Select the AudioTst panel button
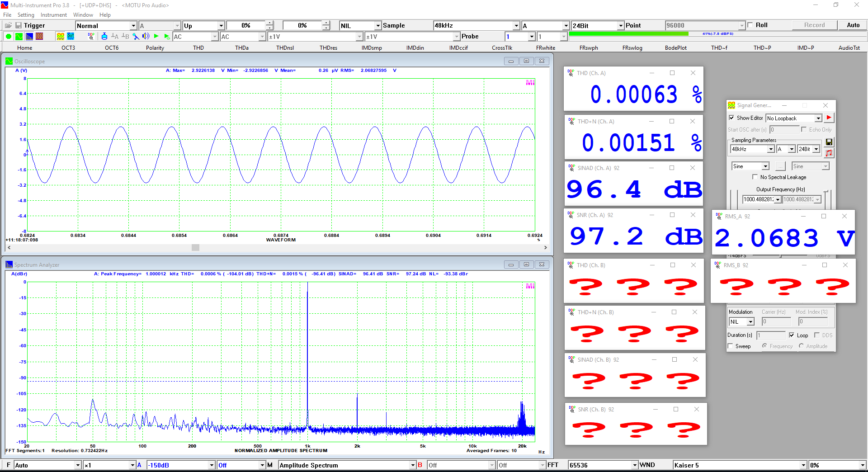868x472 pixels. pyautogui.click(x=849, y=48)
